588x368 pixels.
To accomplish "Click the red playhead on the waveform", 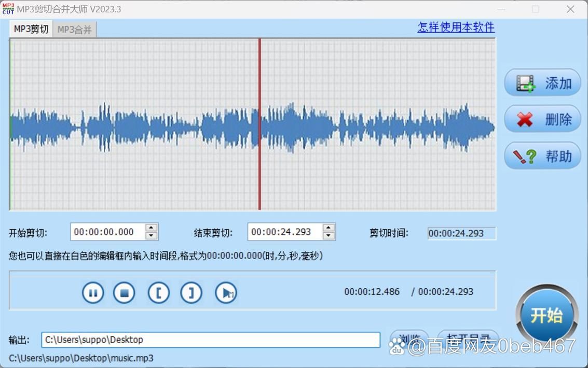I will tap(259, 124).
